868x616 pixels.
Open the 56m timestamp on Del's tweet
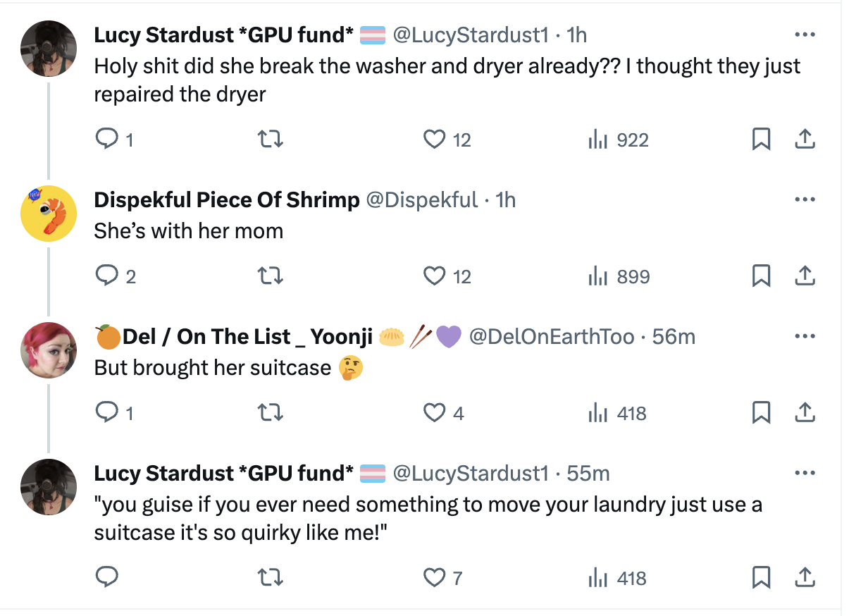pos(674,337)
